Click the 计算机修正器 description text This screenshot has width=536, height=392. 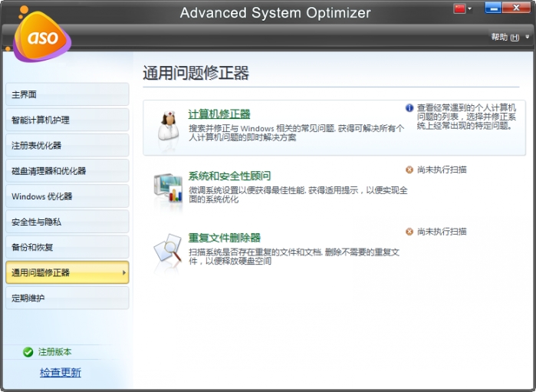coord(297,133)
